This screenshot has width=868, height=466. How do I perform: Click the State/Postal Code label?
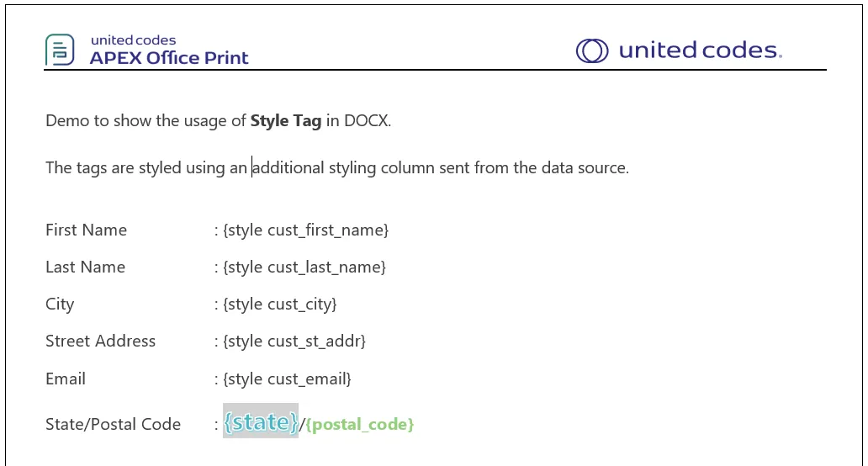pos(113,425)
